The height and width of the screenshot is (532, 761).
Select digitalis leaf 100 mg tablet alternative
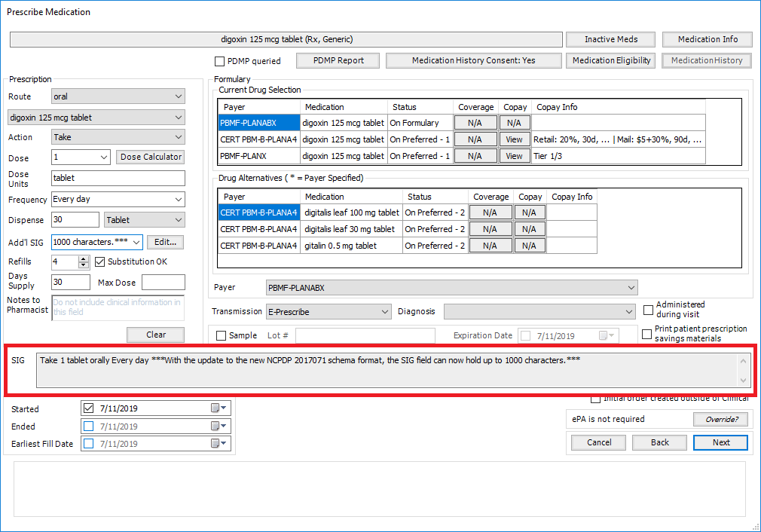[x=352, y=212]
